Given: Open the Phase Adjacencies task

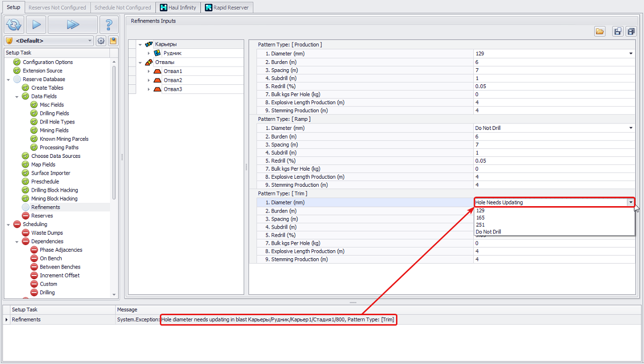Looking at the screenshot, I should pos(61,250).
